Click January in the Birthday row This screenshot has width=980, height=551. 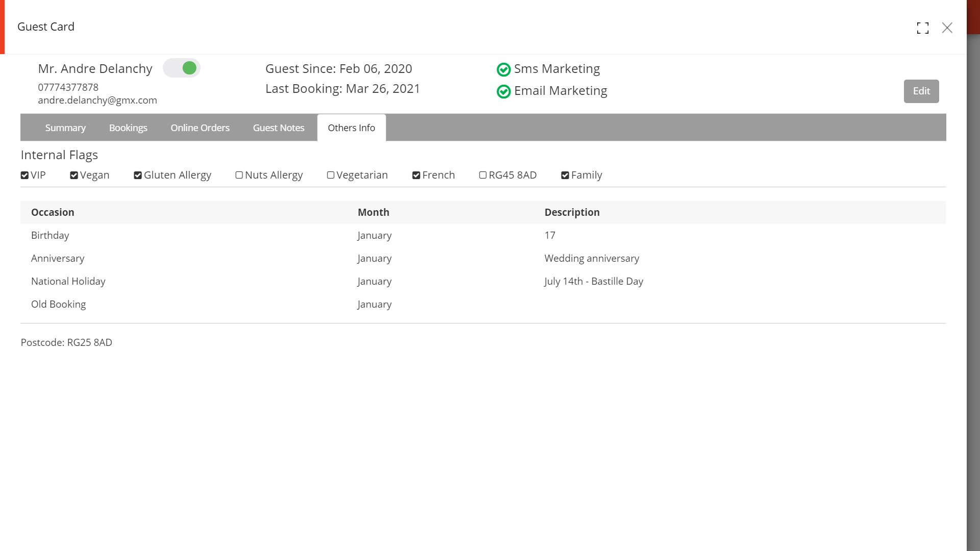click(x=375, y=236)
